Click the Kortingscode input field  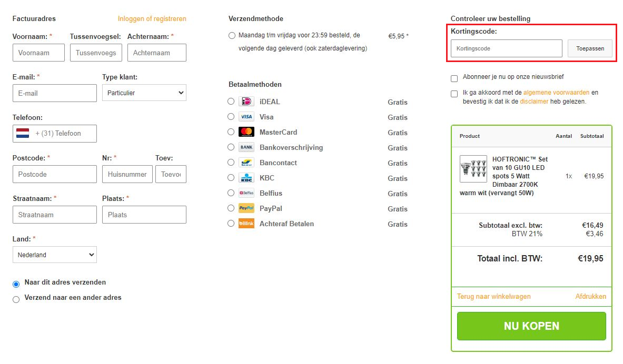[x=506, y=48]
